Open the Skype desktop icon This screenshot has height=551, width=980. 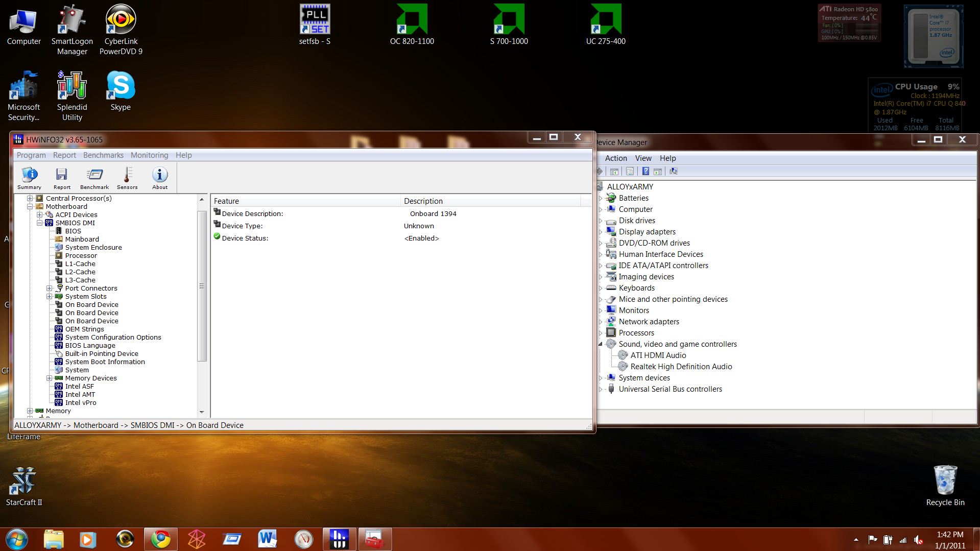121,91
